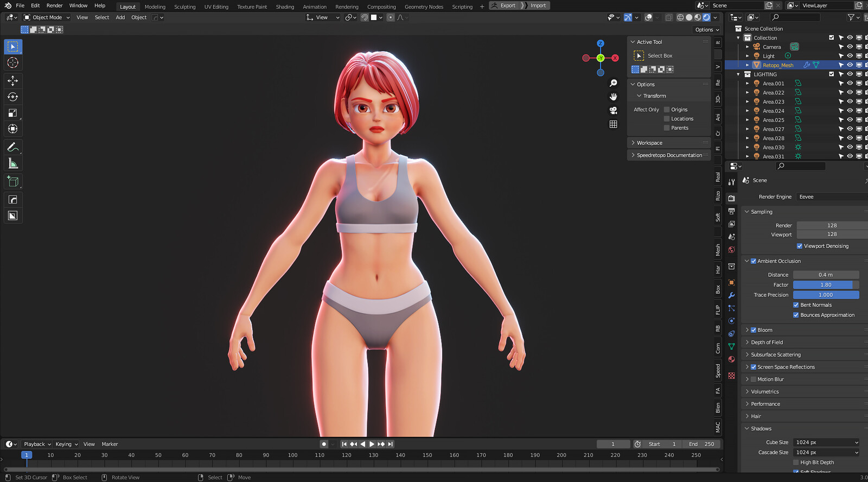Open the Output properties tab icon

click(732, 211)
